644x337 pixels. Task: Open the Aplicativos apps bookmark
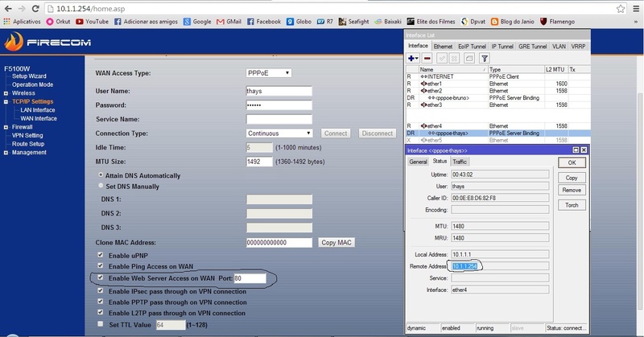23,22
